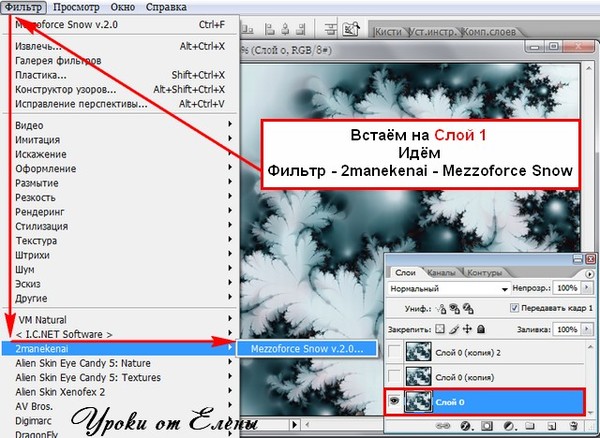Toggle Lock position for the layer
600x438 pixels.
tap(467, 329)
